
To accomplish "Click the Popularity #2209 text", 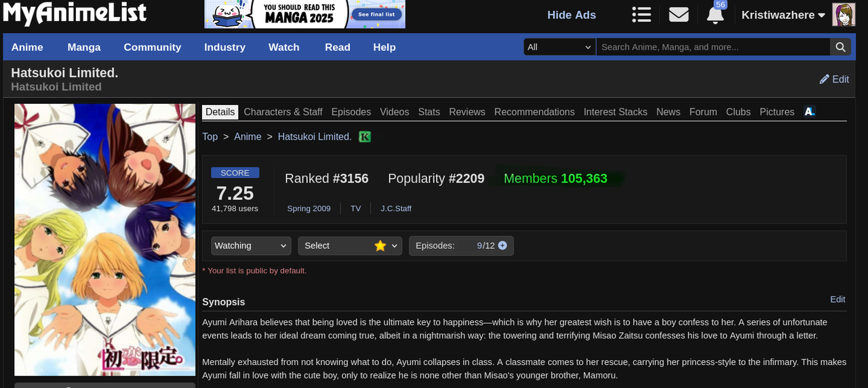I will click(436, 178).
